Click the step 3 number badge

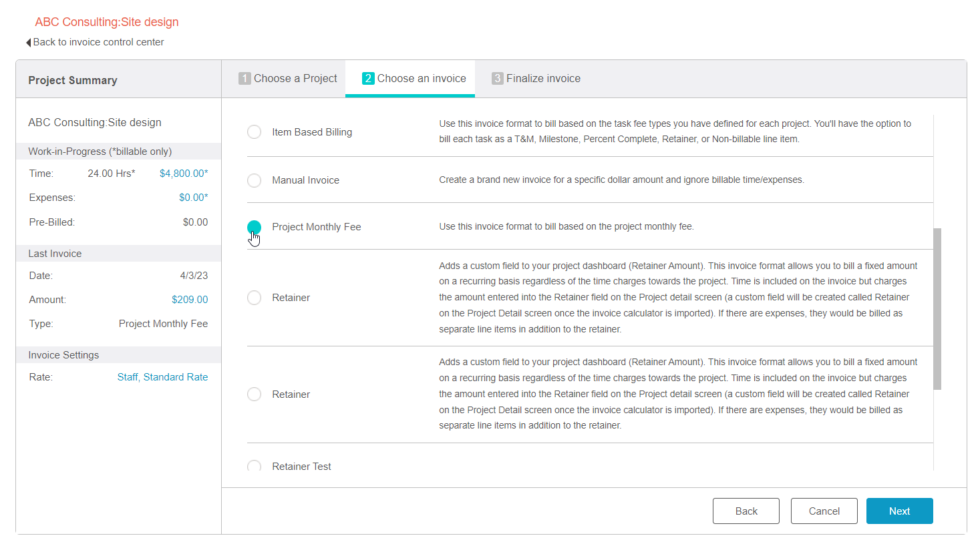497,79
